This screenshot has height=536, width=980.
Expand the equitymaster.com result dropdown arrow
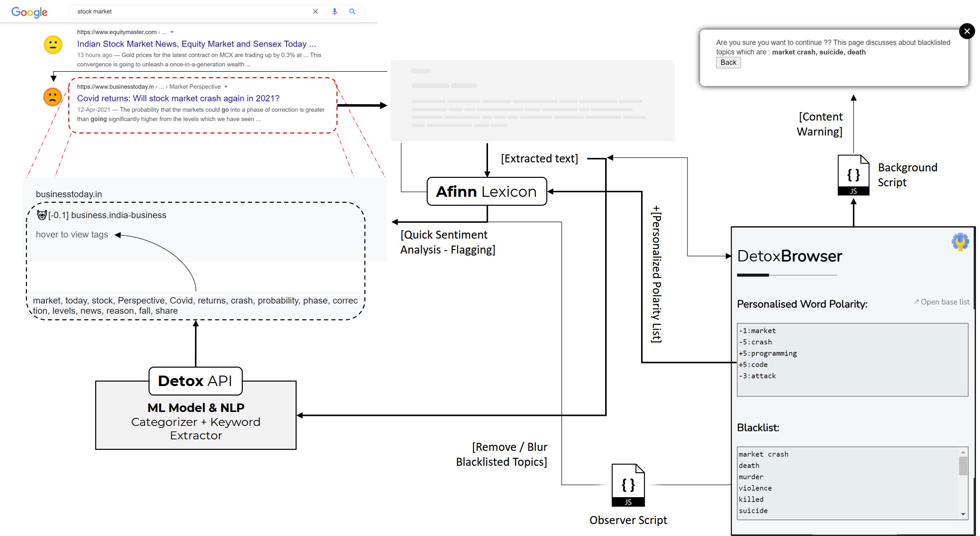click(172, 32)
